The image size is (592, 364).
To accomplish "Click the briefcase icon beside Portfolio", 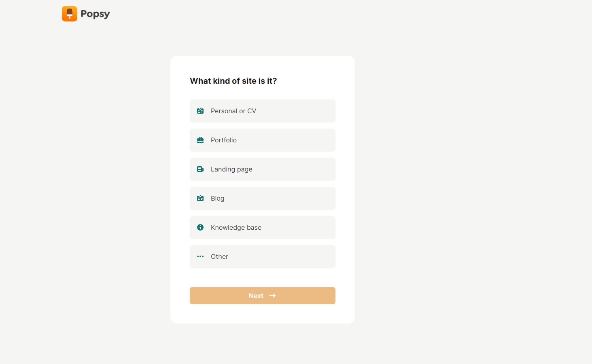I will 200,140.
